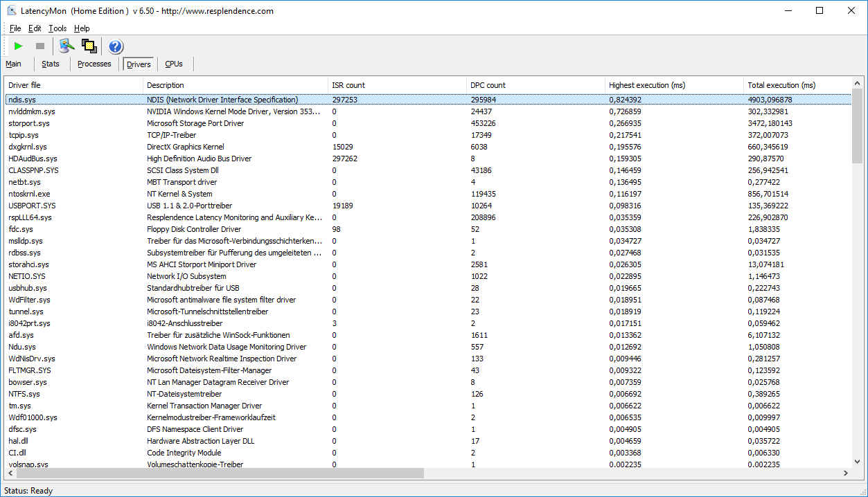Go to the Stats tab
The image size is (868, 497).
click(x=51, y=64)
